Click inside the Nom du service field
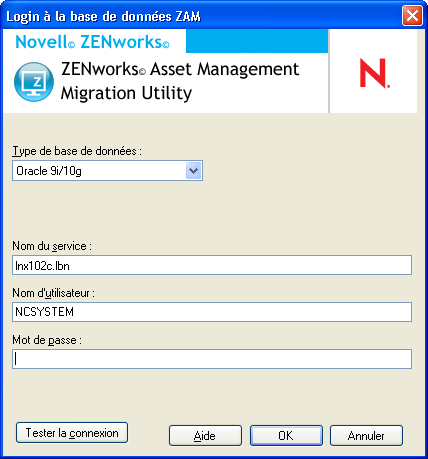 pyautogui.click(x=212, y=265)
